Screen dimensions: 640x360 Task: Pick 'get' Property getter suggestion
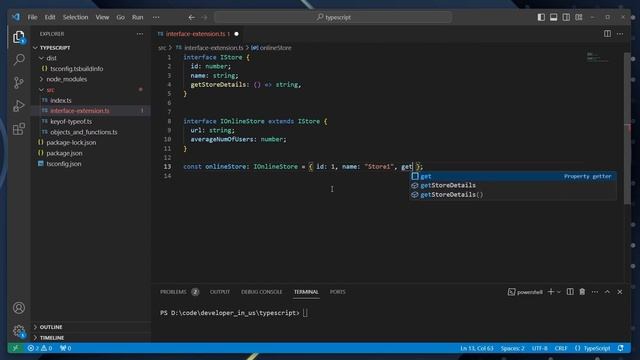(513, 176)
